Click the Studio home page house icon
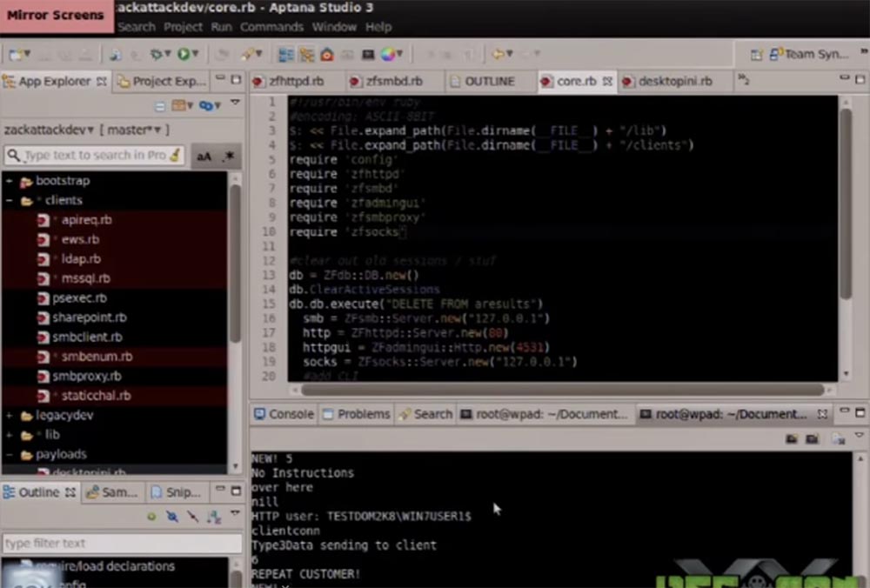This screenshot has width=870, height=588. coord(327,54)
